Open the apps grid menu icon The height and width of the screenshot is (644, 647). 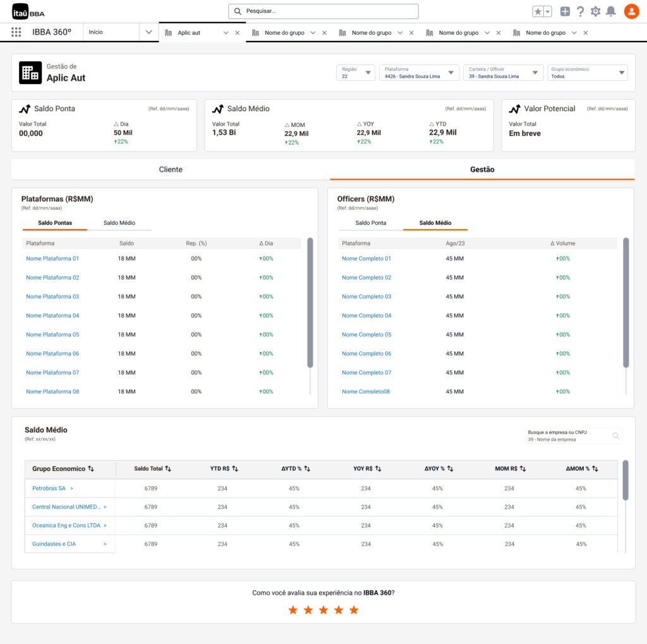(16, 32)
